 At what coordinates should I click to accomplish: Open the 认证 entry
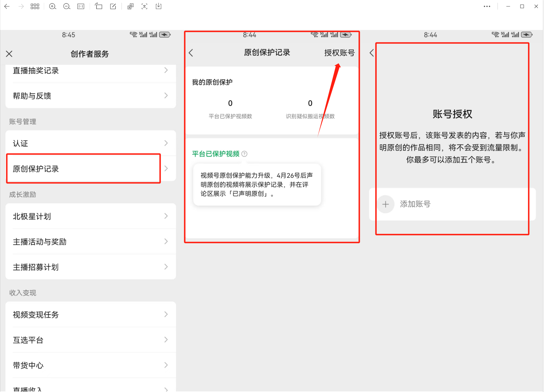click(91, 143)
